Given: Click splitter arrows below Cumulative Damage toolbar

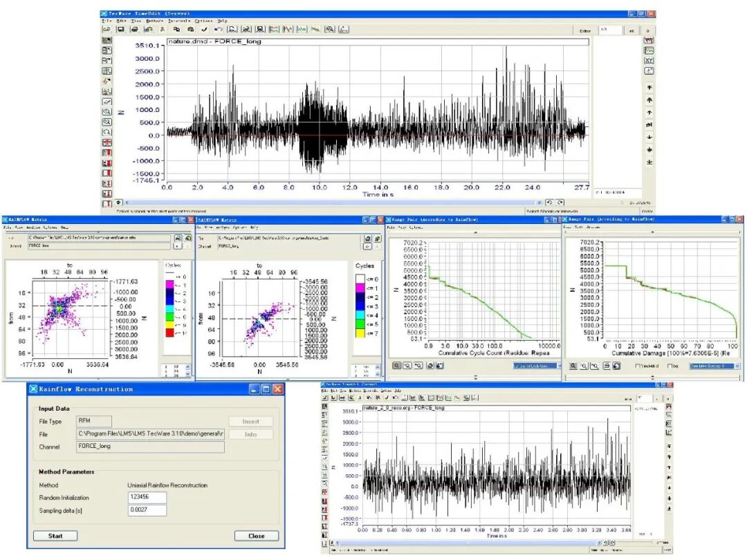Looking at the screenshot, I should tap(653, 377).
